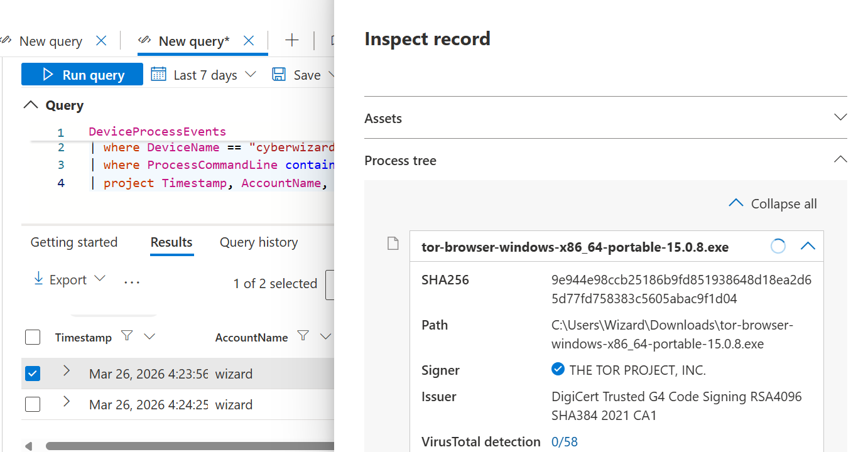Screen dimensions: 868x452
Task: Click the AccountName column filter icon
Action: point(303,336)
